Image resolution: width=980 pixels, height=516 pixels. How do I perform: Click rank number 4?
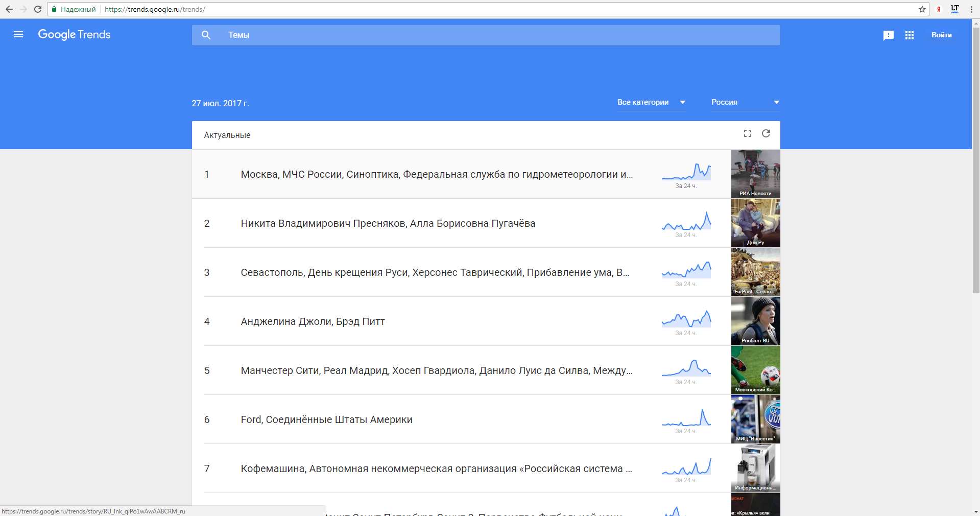click(x=207, y=321)
